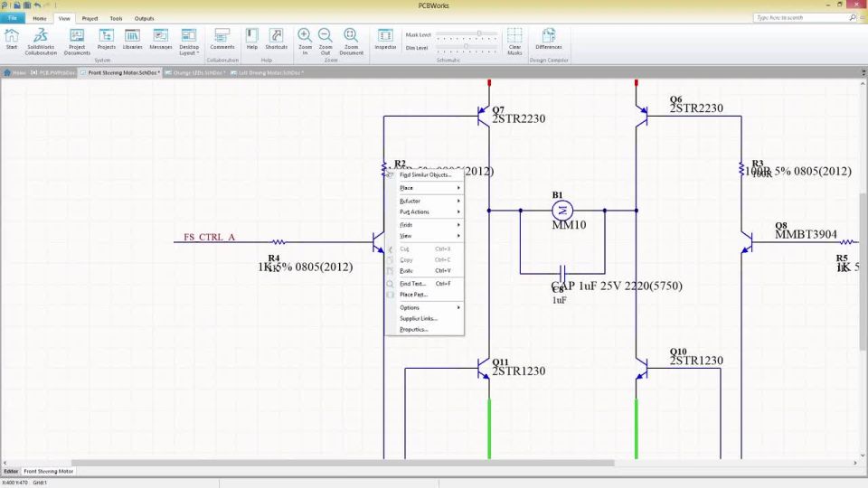Choose Paste from the context menu
Screen dimensions: 868x488
pyautogui.click(x=425, y=270)
